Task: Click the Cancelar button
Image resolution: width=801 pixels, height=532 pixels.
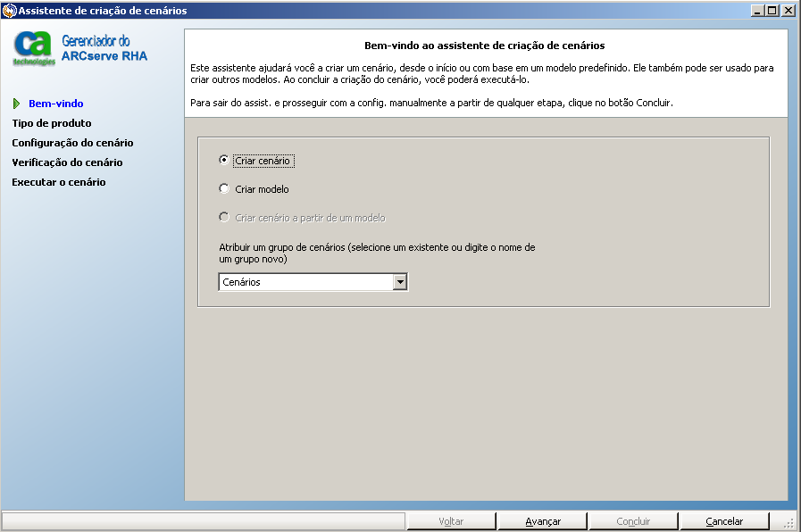Action: (724, 521)
